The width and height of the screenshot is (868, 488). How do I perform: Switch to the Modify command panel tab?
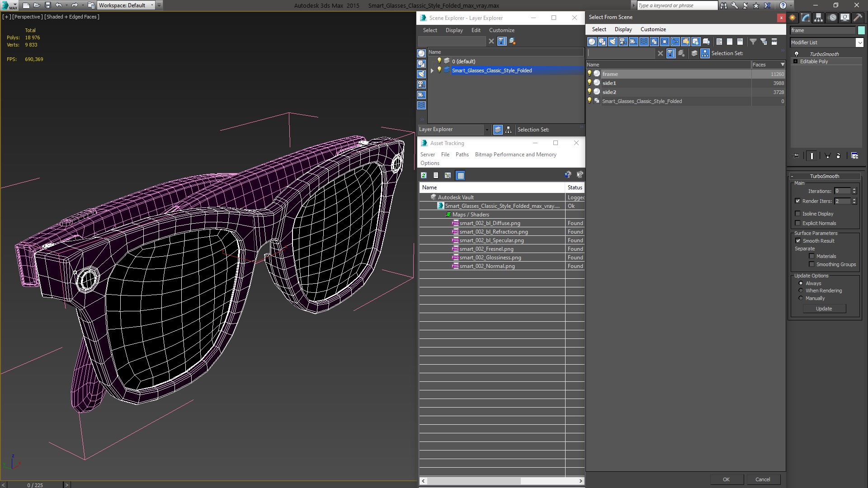pyautogui.click(x=806, y=18)
